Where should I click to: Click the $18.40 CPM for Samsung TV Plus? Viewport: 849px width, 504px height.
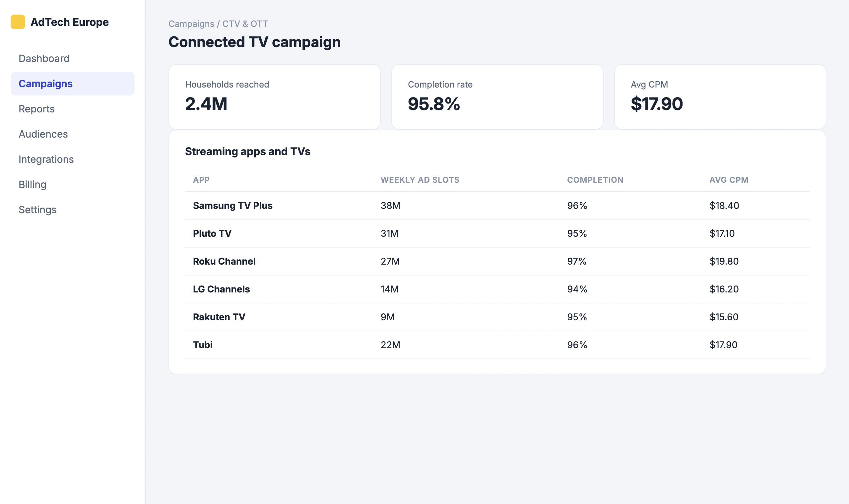(x=724, y=206)
